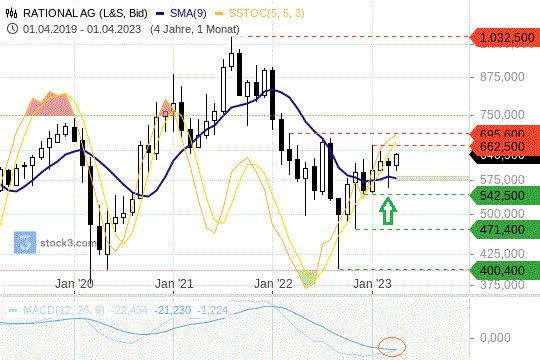Click the green 471,400 support price tag
The width and height of the screenshot is (540, 360).
point(505,229)
